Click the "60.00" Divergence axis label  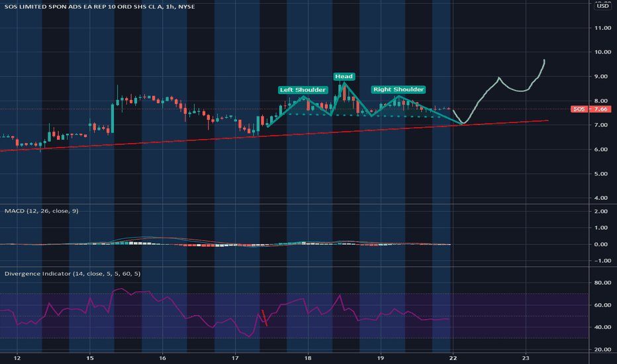pos(602,305)
